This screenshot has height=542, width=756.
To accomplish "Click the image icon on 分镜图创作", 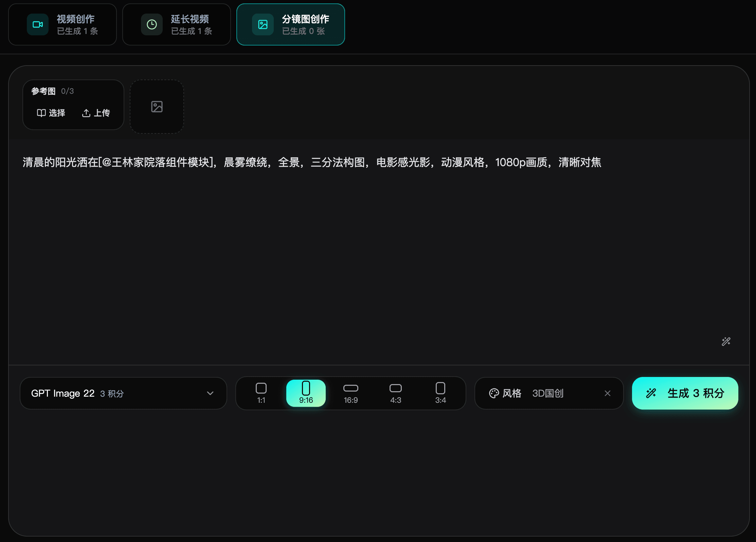I will [263, 24].
